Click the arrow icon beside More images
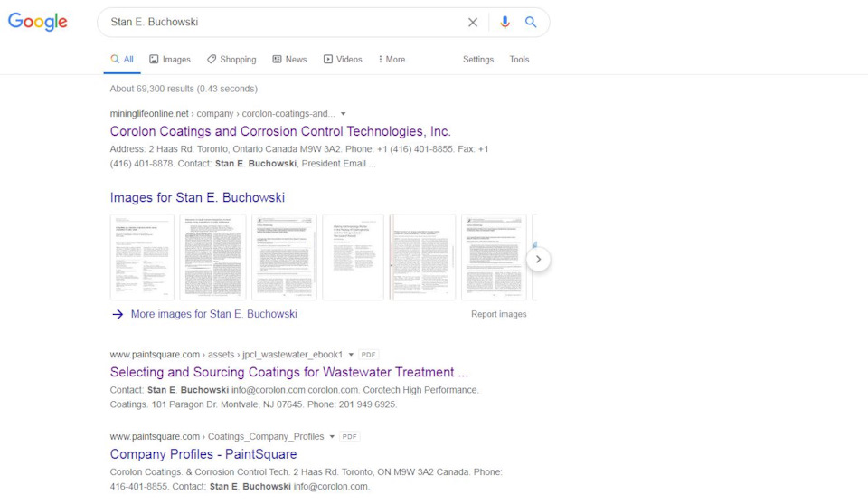 tap(118, 314)
